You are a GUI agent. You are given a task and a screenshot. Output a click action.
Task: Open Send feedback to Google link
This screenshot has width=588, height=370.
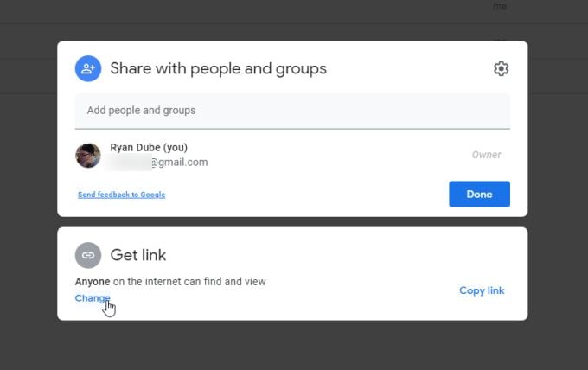click(121, 195)
